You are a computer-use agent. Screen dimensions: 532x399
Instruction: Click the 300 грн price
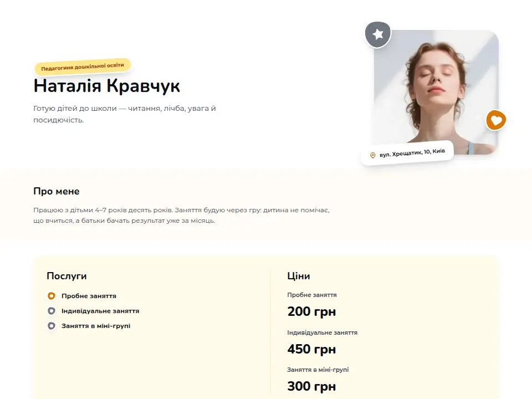(311, 386)
